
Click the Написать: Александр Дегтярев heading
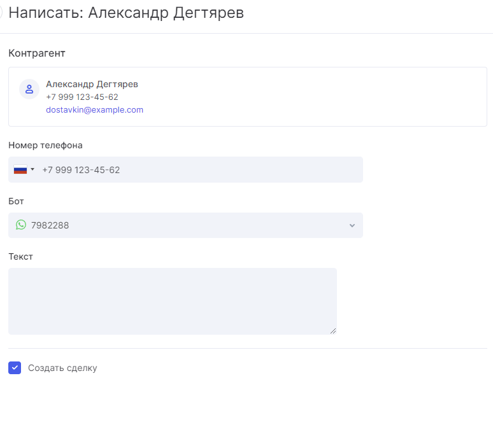coord(126,13)
